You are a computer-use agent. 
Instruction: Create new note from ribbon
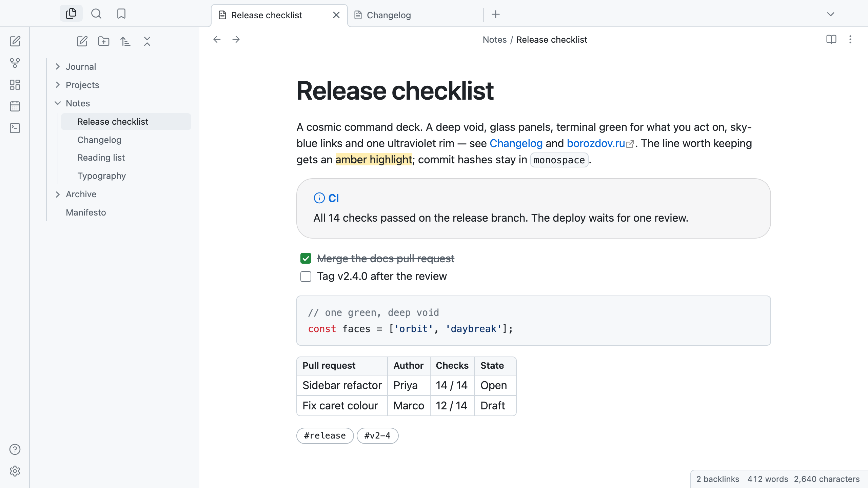click(x=15, y=41)
